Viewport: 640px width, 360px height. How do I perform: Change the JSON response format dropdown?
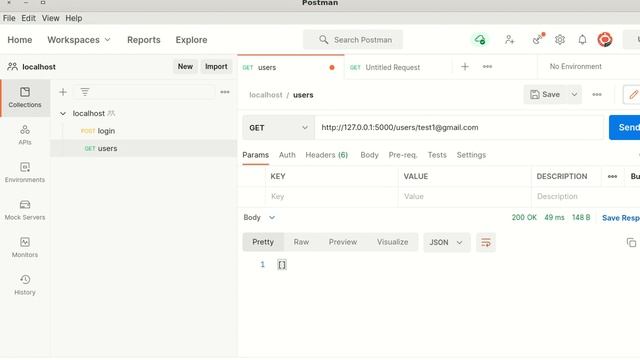pyautogui.click(x=446, y=242)
